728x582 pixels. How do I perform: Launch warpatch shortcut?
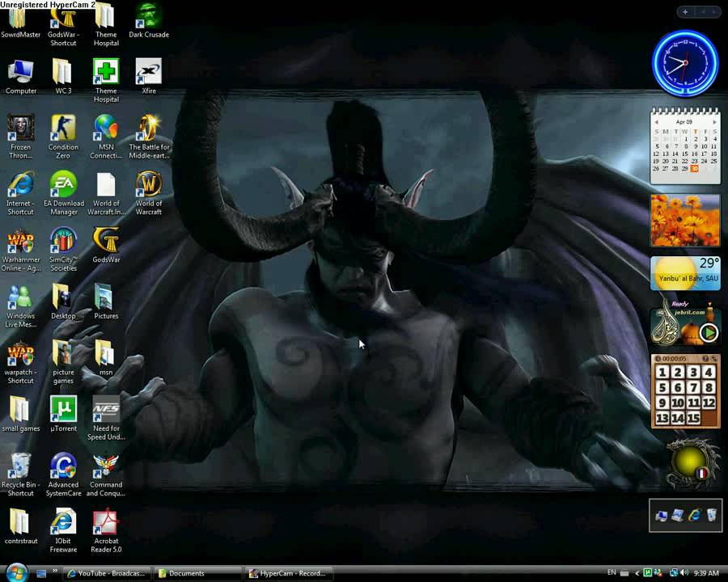(x=20, y=362)
